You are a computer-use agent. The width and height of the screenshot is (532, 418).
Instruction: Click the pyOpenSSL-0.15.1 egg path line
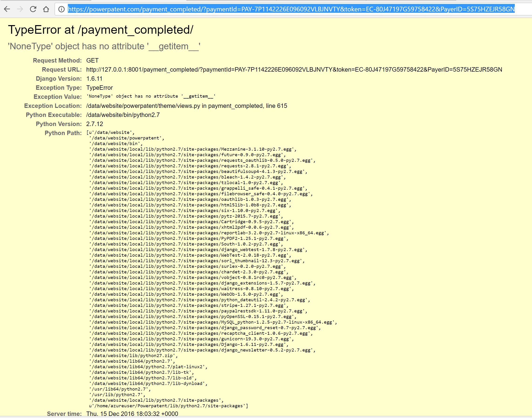(193, 317)
